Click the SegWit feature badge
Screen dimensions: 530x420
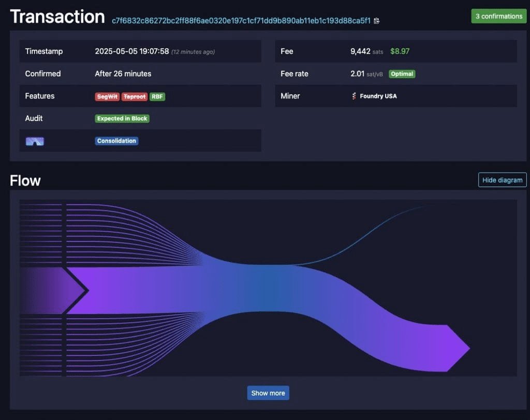pyautogui.click(x=107, y=97)
